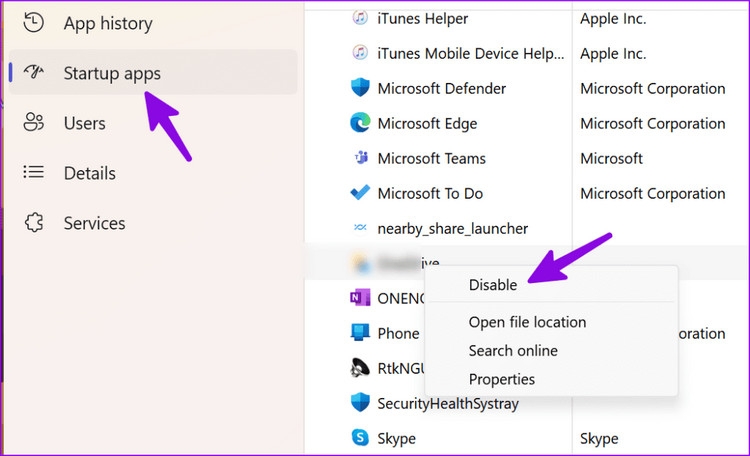This screenshot has width=750, height=456.
Task: Click the SecurityHealthSystray shield icon
Action: pyautogui.click(x=360, y=403)
